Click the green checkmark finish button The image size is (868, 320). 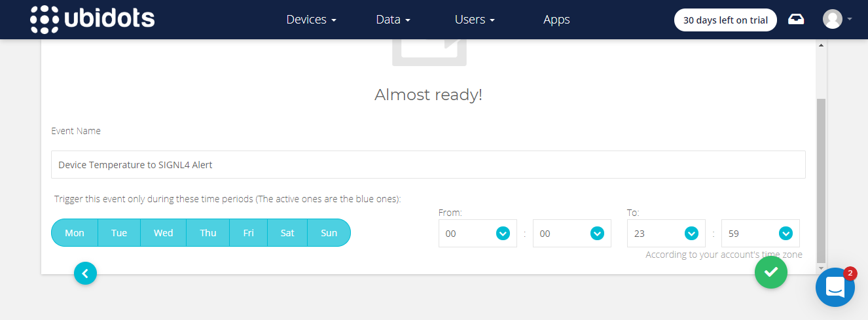[x=771, y=272]
